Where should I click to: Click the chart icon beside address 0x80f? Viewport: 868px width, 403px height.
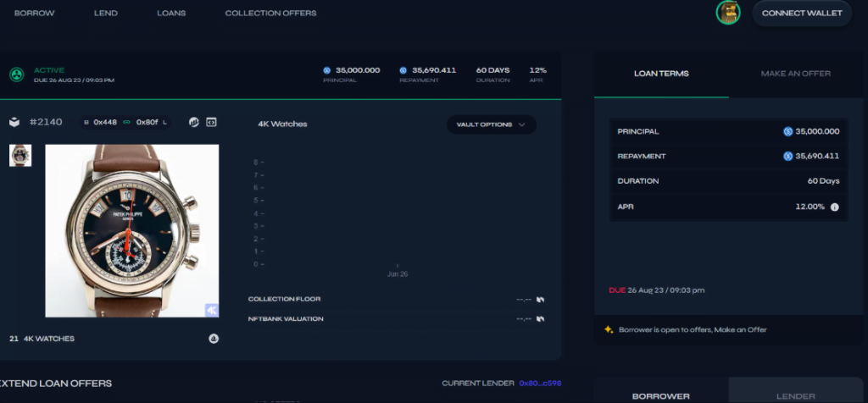tap(194, 122)
